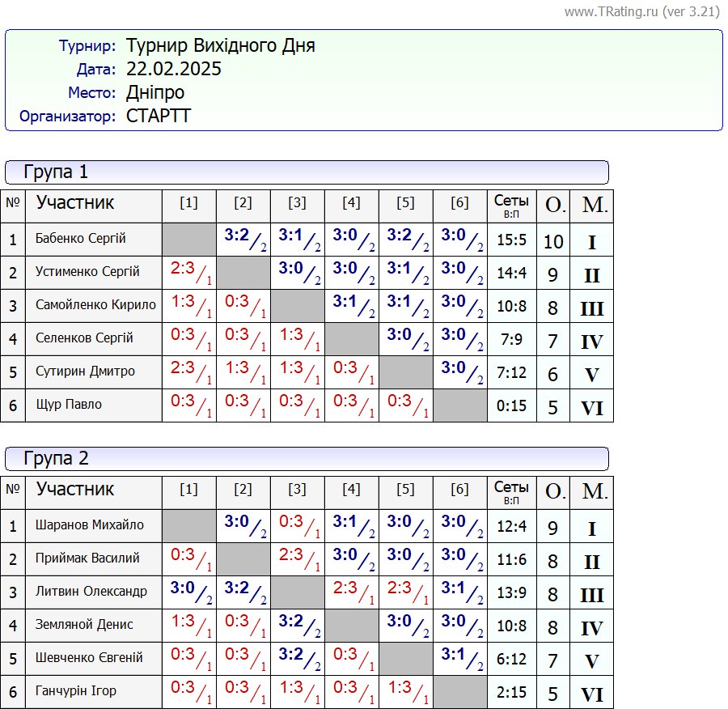
Task: Open Самойленко Кирило's player entry
Action: point(95,305)
